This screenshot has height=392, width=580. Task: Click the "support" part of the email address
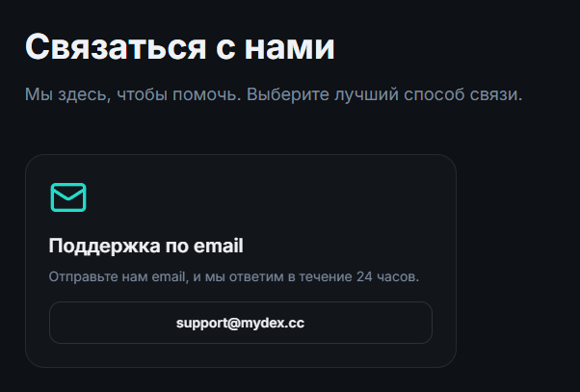pos(200,324)
